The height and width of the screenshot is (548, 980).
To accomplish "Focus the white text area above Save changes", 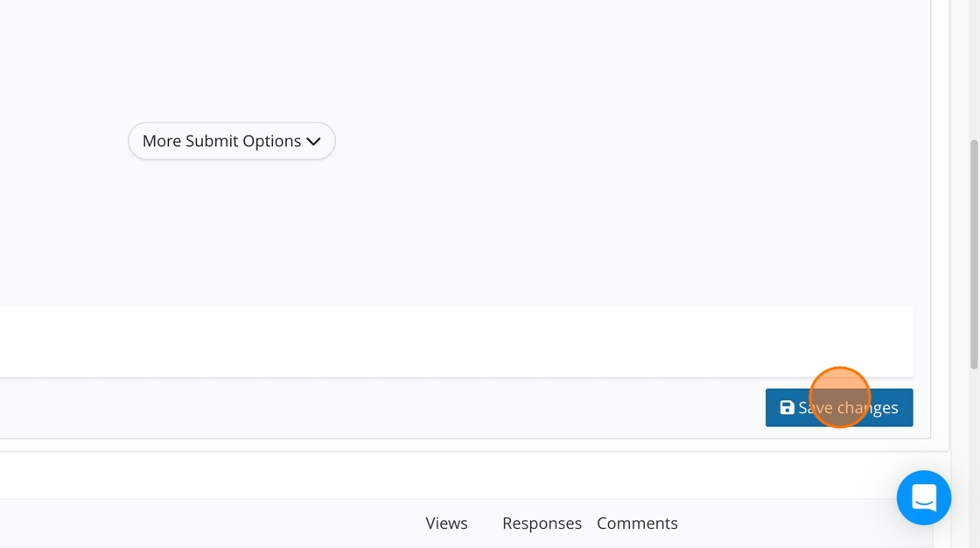I will [x=437, y=341].
